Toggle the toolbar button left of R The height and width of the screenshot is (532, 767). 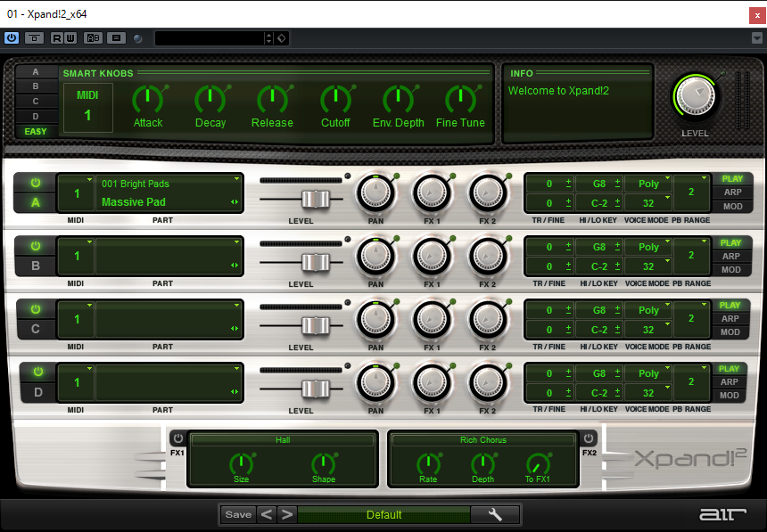[x=34, y=37]
